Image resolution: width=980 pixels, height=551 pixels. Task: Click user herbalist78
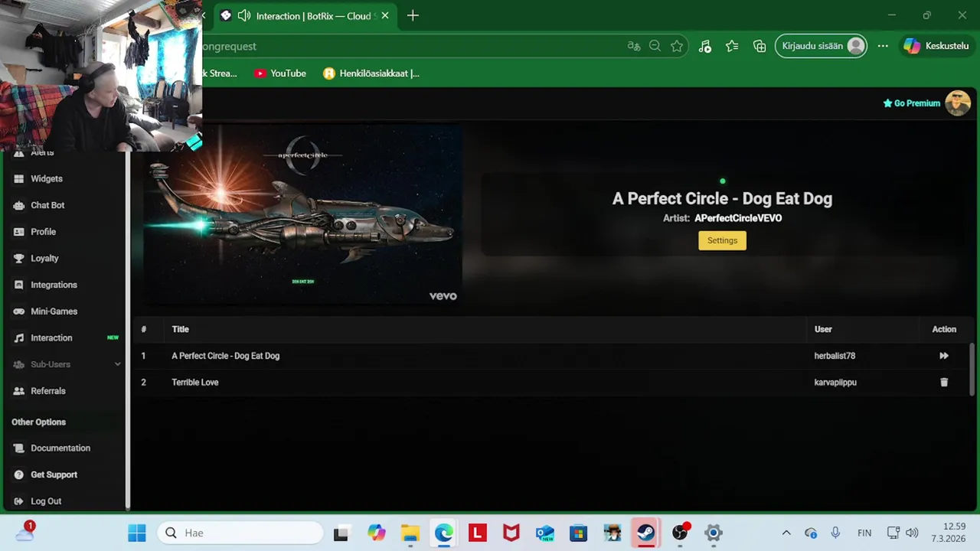[835, 356]
